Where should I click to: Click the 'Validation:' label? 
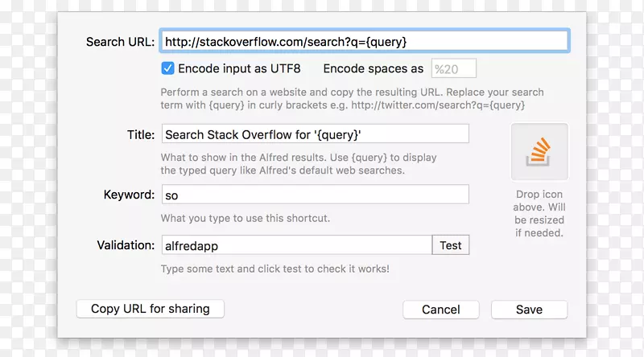coord(125,245)
